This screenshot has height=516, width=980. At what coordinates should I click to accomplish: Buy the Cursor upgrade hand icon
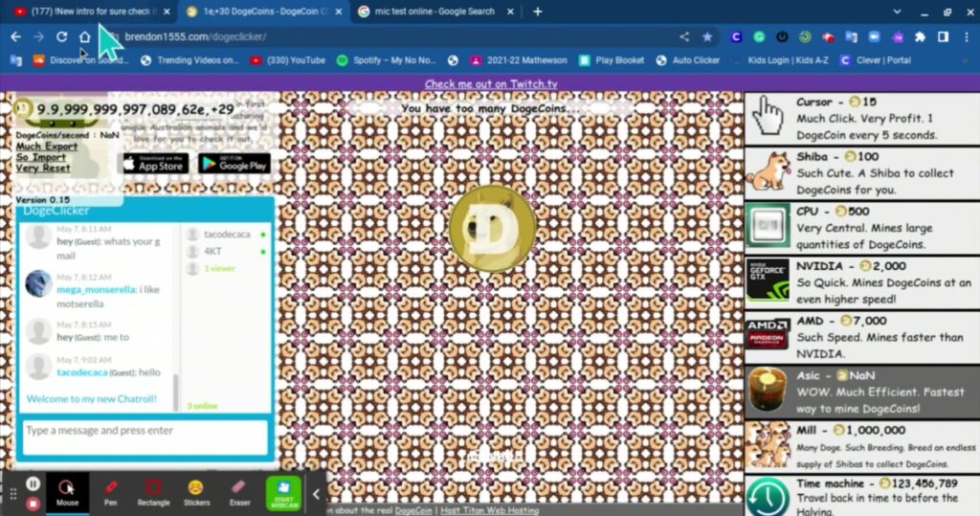(x=768, y=117)
